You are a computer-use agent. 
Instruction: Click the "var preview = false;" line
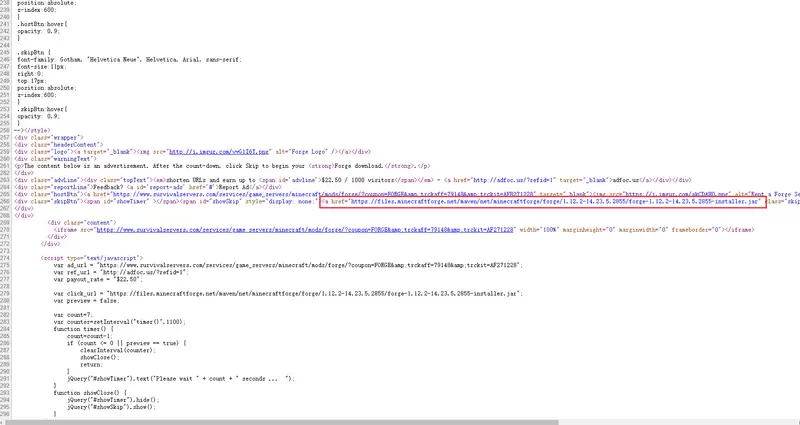pos(86,301)
